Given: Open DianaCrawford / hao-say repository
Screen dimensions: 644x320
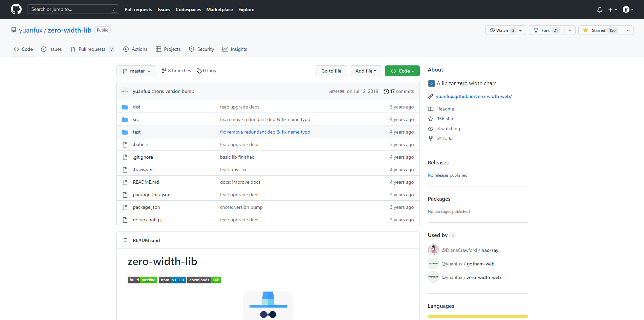Looking at the screenshot, I should (470, 250).
